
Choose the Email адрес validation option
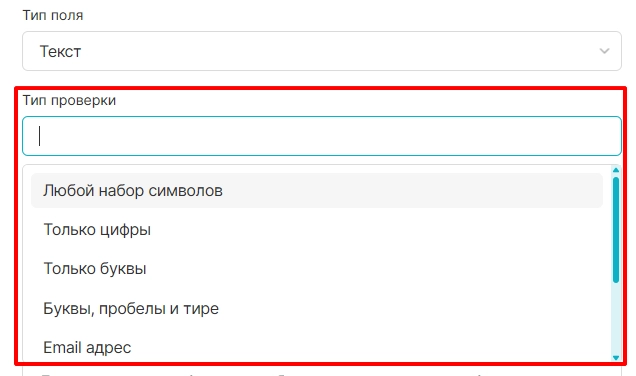coord(317,348)
